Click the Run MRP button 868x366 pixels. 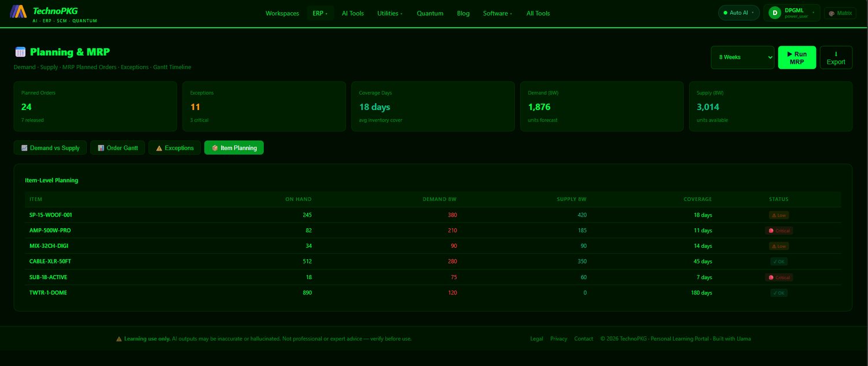click(797, 57)
